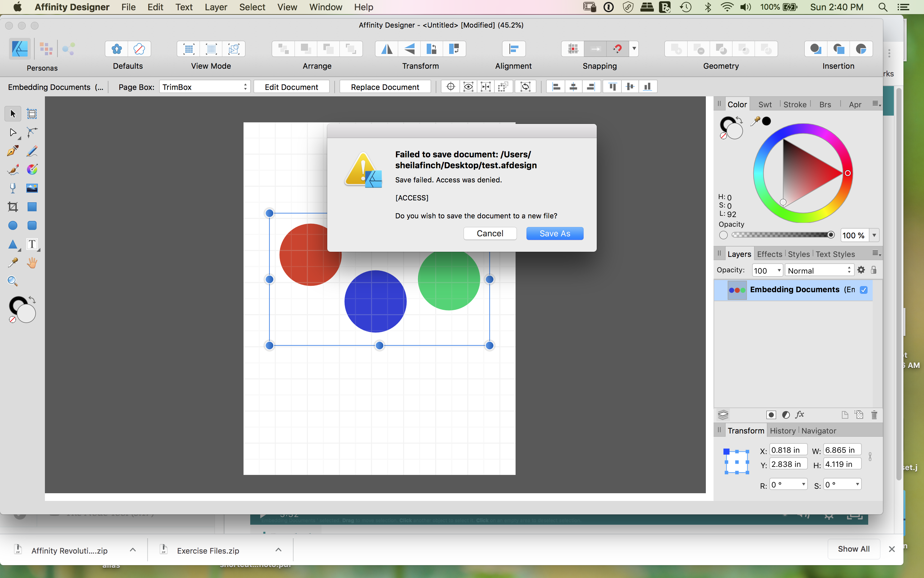Select the Rounded Rectangle tool
The width and height of the screenshot is (924, 578).
32,225
